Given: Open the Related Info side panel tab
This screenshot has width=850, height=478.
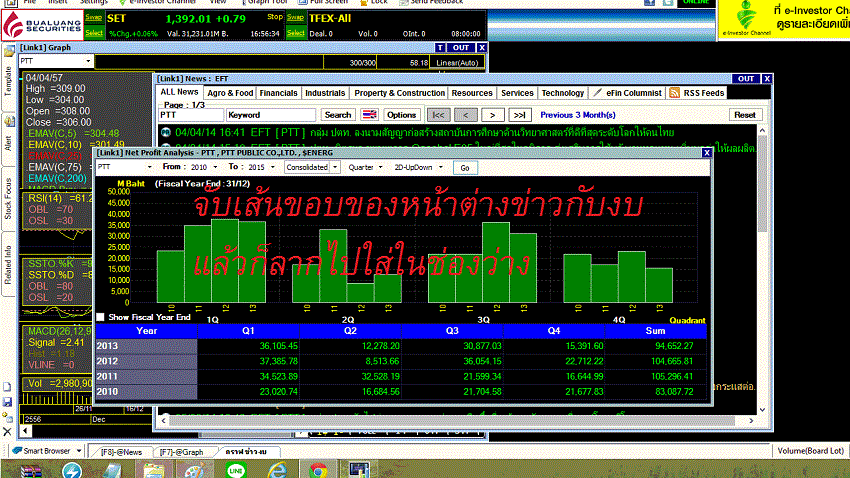Looking at the screenshot, I should [x=8, y=264].
